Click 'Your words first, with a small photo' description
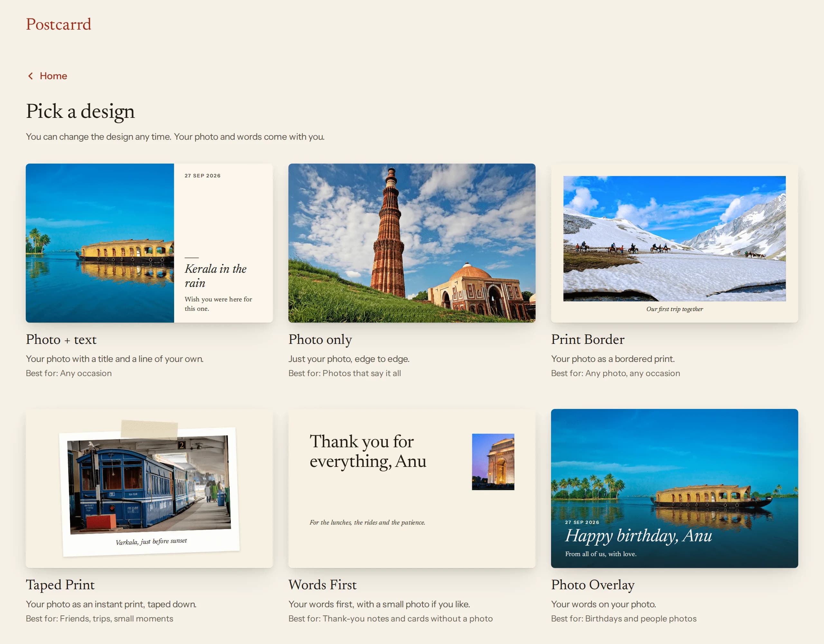The width and height of the screenshot is (824, 644). [x=379, y=604]
